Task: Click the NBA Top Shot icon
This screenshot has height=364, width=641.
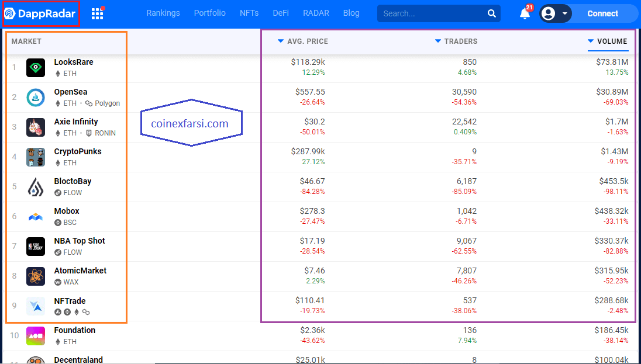Action: [36, 247]
